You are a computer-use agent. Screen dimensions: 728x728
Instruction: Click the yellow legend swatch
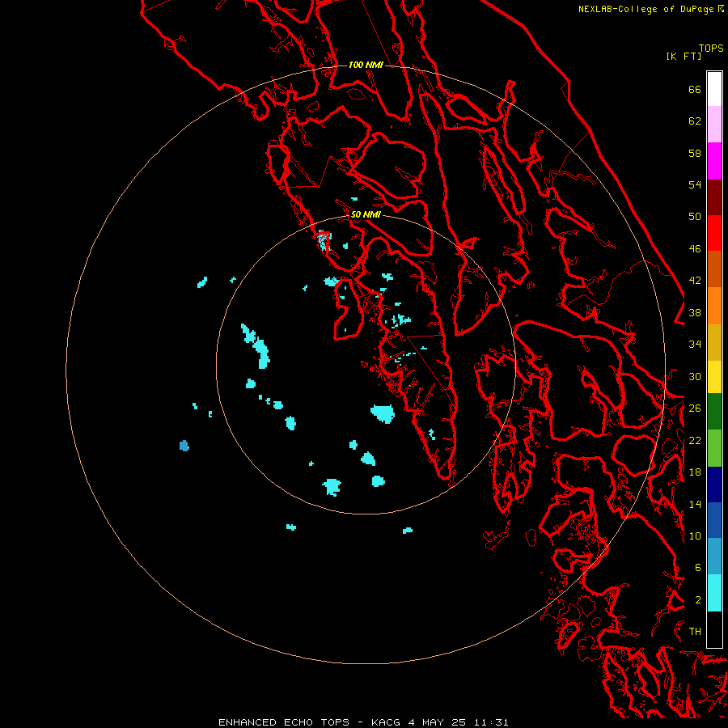714,376
